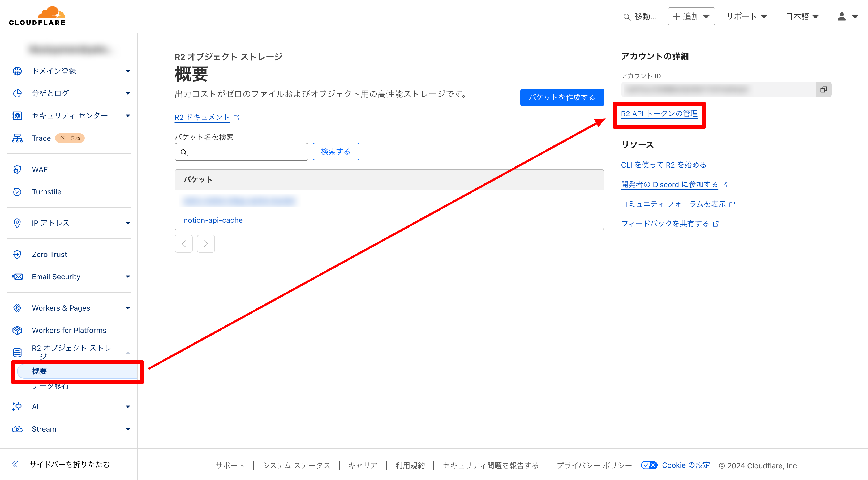Click the search magnifier beside 移動
868x480 pixels.
tap(627, 17)
